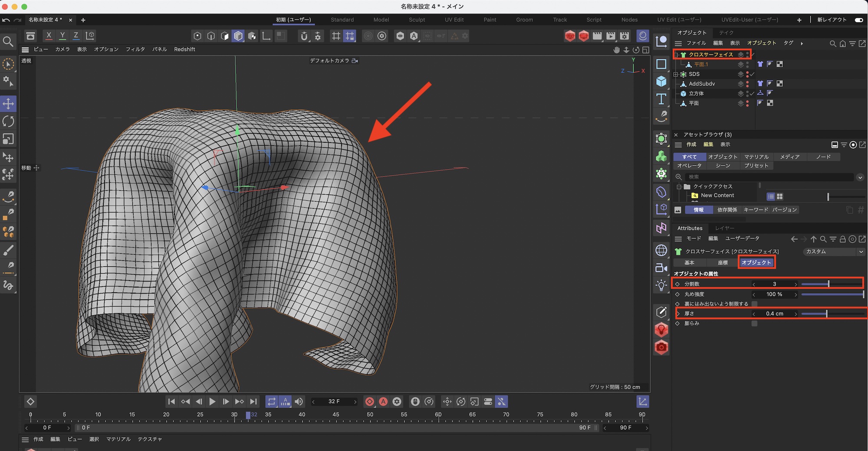Click the Cube primitive icon

(661, 82)
